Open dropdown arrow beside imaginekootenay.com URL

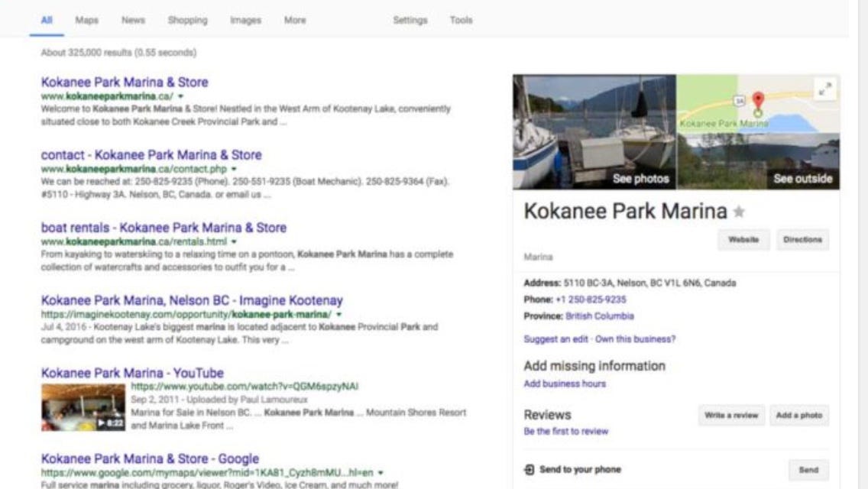point(338,315)
